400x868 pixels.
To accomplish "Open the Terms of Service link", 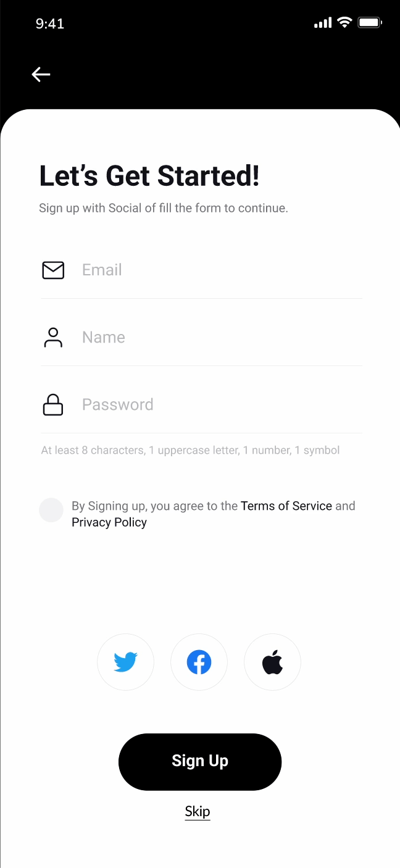I will click(286, 506).
